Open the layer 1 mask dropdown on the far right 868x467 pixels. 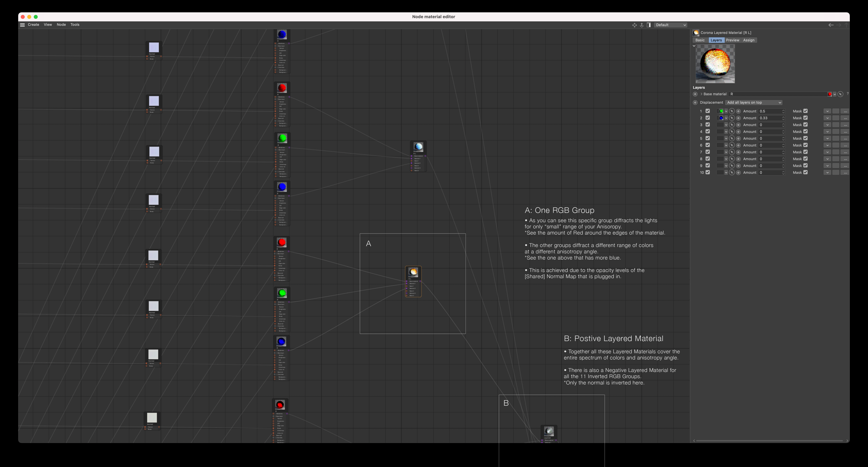[x=827, y=111]
